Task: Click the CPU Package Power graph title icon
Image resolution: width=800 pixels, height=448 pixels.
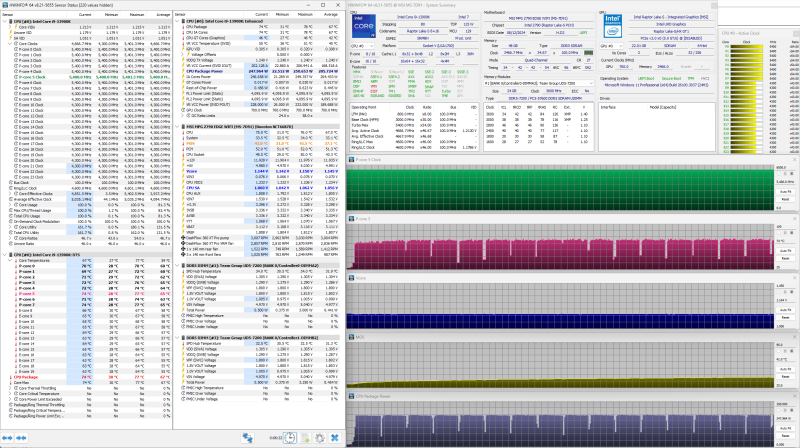Action: 352,396
